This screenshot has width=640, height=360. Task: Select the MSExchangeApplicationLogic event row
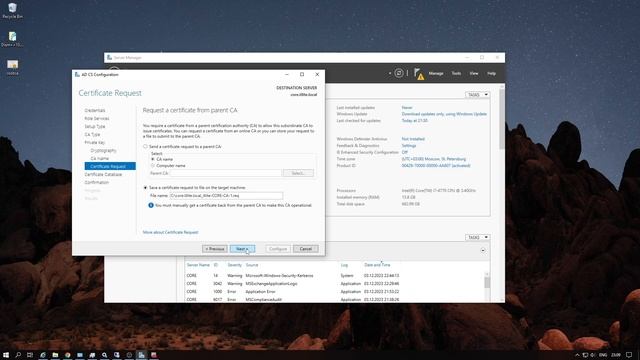click(334, 284)
